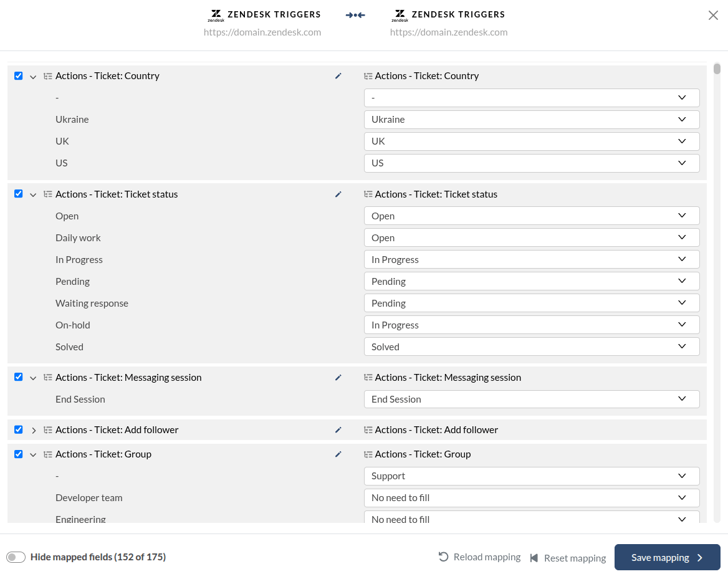Uncheck the Actions - Ticket: Messaging session checkbox

coord(19,377)
